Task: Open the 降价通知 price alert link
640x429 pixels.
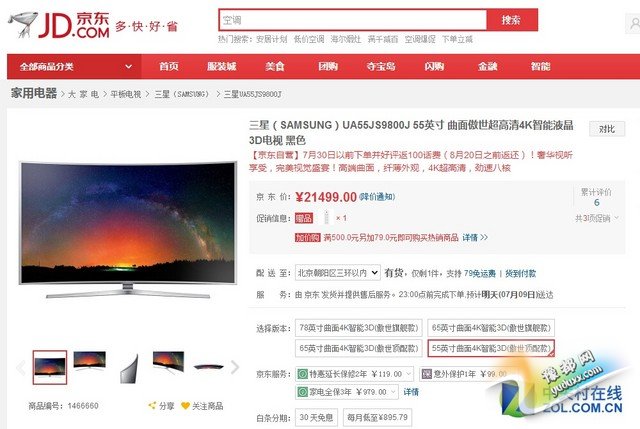Action: pos(377,197)
